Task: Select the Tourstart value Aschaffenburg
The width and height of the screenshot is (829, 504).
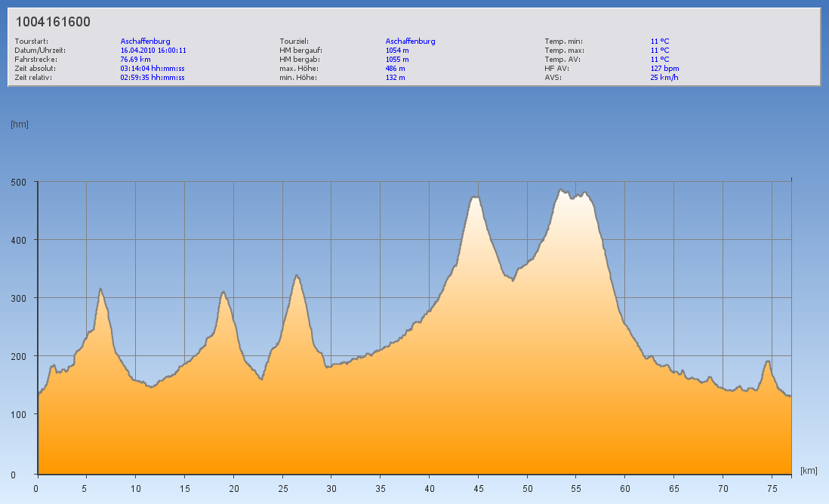Action: click(145, 41)
